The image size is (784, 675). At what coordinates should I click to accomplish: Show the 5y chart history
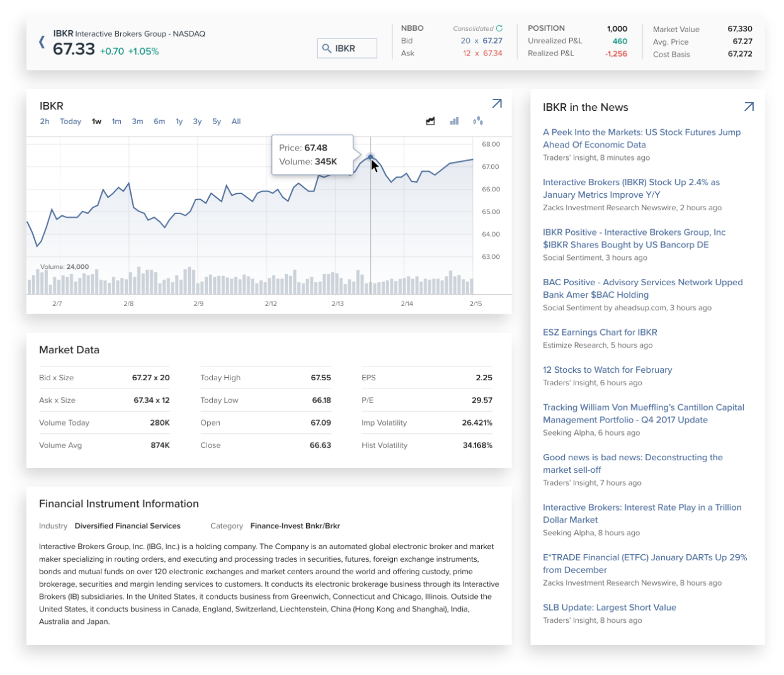pos(217,122)
